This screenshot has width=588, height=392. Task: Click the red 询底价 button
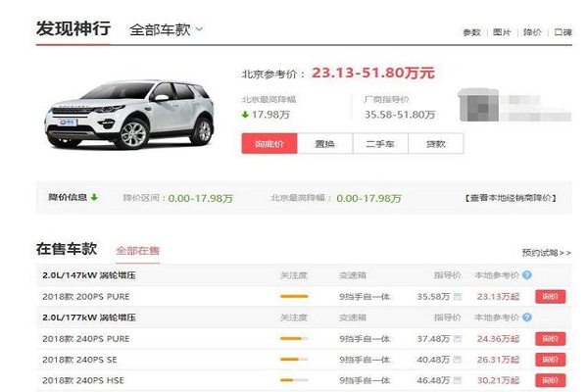269,144
